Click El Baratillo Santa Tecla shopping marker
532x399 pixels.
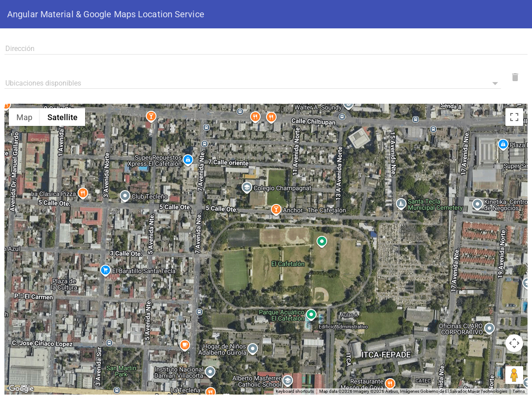pyautogui.click(x=105, y=270)
